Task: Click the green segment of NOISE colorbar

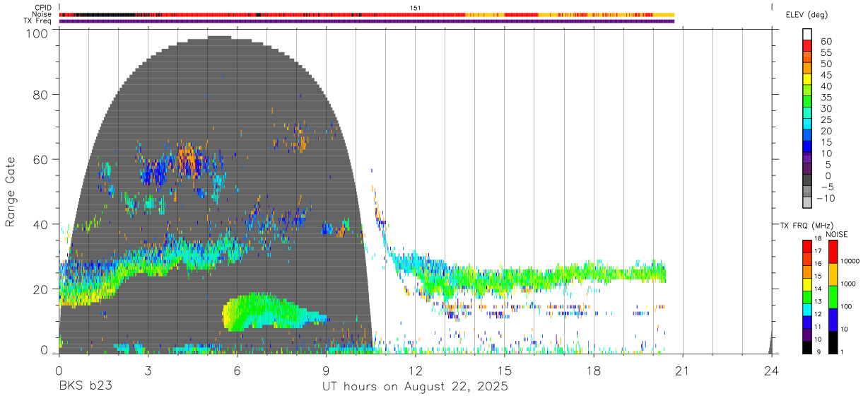Action: (x=833, y=297)
